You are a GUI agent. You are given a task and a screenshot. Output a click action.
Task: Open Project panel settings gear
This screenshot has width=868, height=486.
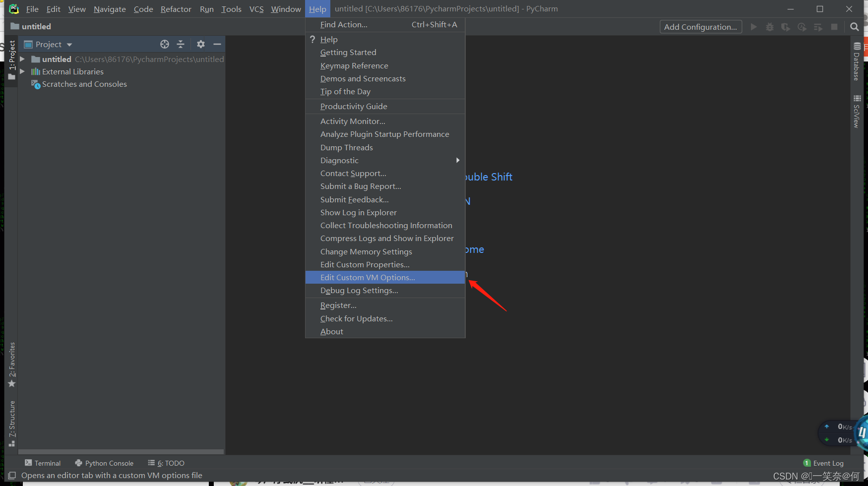(x=200, y=44)
